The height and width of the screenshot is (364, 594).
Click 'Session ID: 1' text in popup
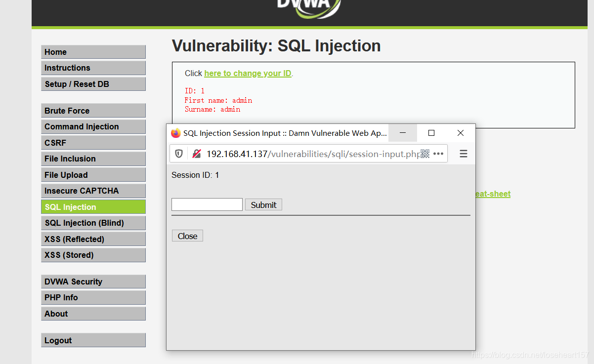[x=195, y=175]
